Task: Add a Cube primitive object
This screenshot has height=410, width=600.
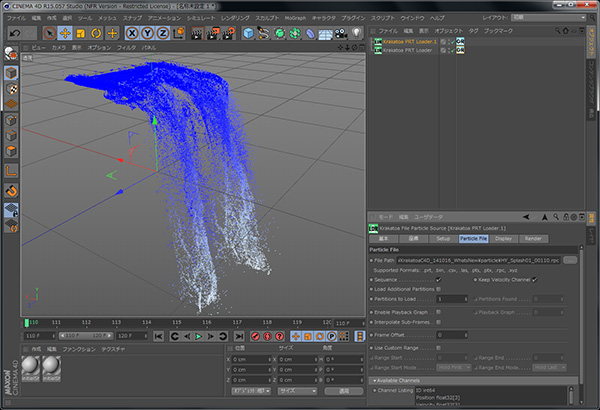Action: pyautogui.click(x=248, y=33)
